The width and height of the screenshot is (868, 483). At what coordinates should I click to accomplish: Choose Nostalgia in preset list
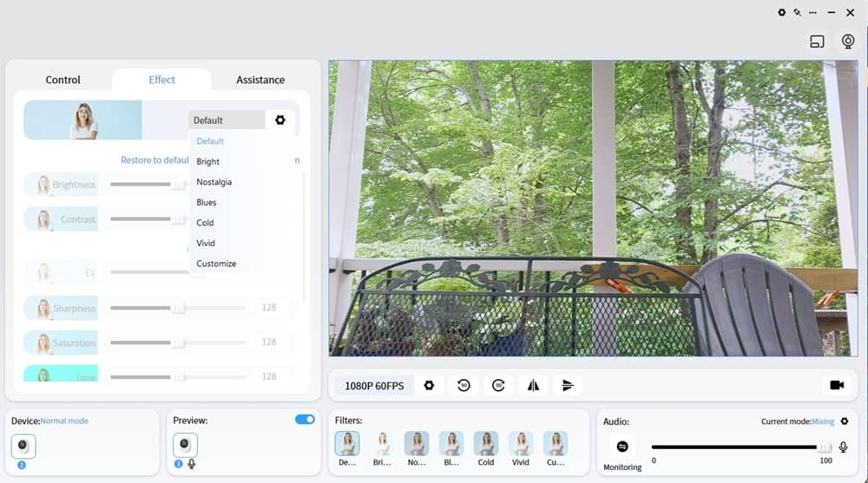click(x=214, y=182)
